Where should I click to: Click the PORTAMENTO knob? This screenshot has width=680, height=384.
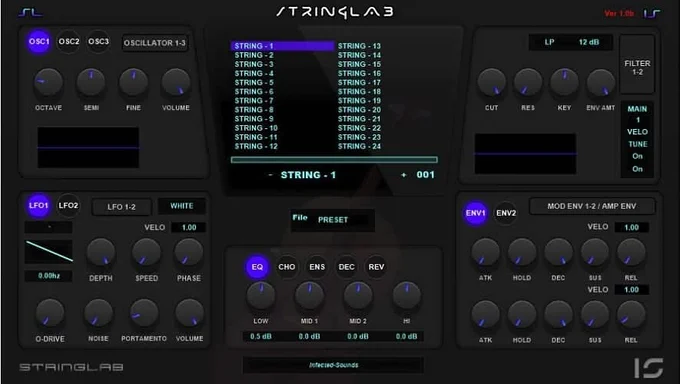point(144,313)
